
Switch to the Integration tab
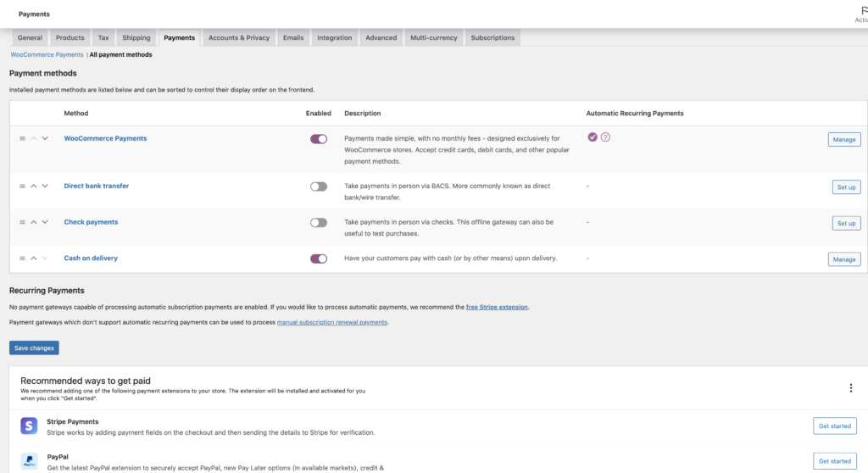334,37
